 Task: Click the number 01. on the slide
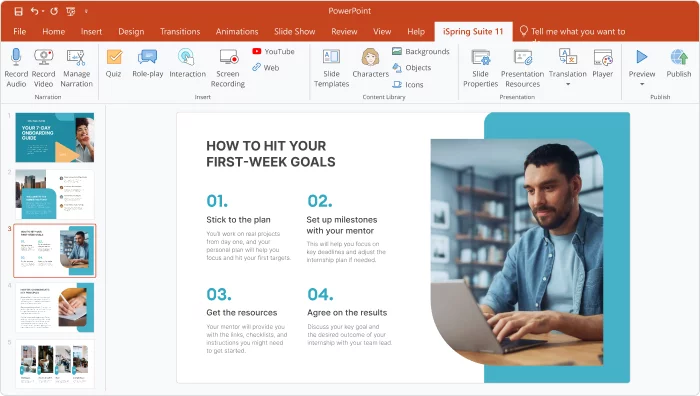[217, 201]
